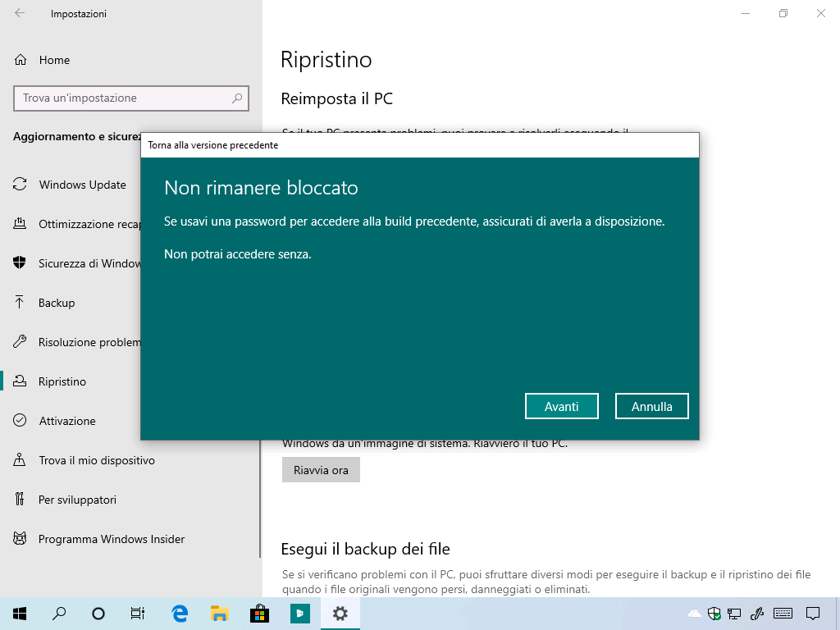The height and width of the screenshot is (630, 840).
Task: Minimize the Impostazioni window
Action: [745, 13]
